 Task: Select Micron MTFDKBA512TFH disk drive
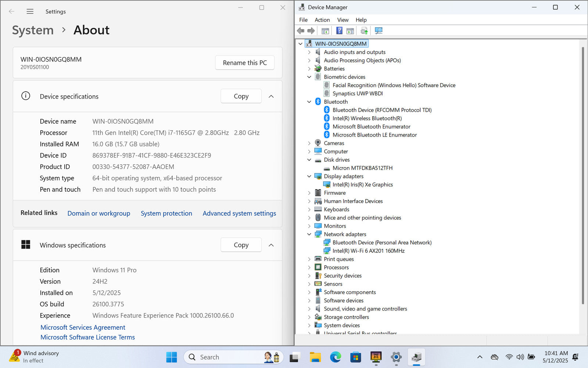(x=362, y=168)
